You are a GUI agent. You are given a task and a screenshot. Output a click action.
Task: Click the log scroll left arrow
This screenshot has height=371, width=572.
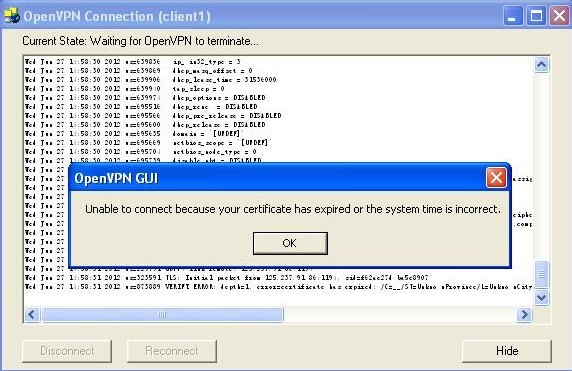point(32,314)
